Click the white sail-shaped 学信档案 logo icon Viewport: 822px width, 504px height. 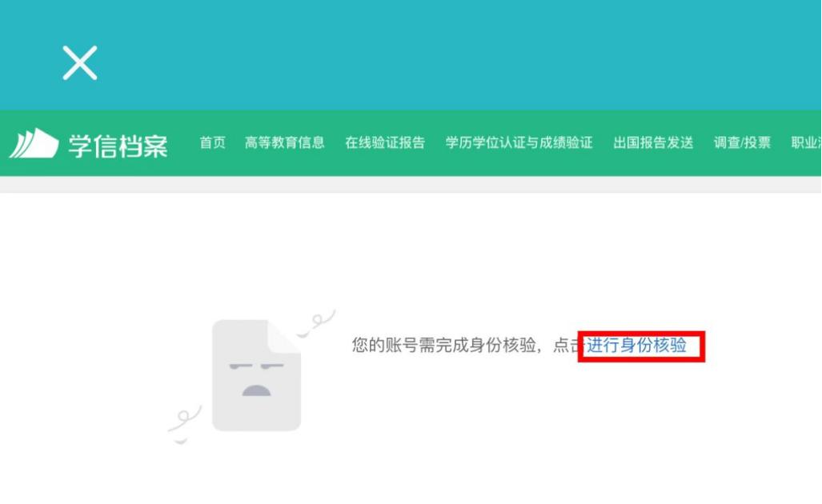[34, 143]
